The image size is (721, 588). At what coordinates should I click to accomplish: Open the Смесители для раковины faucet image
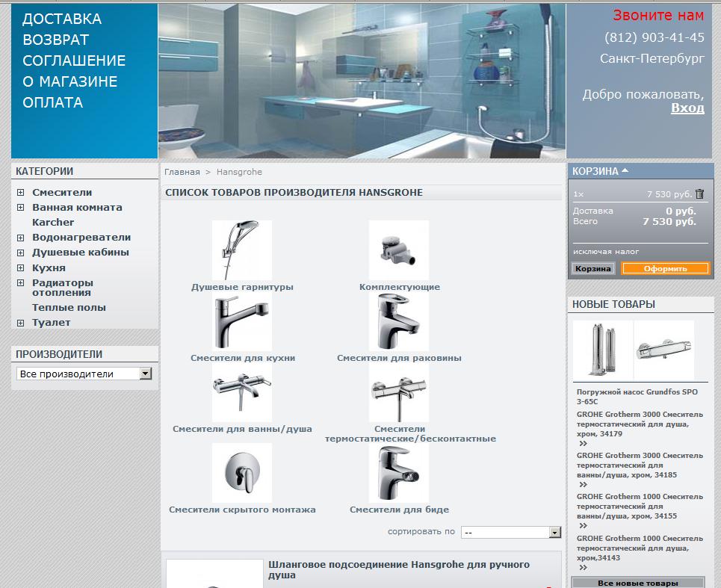[399, 322]
